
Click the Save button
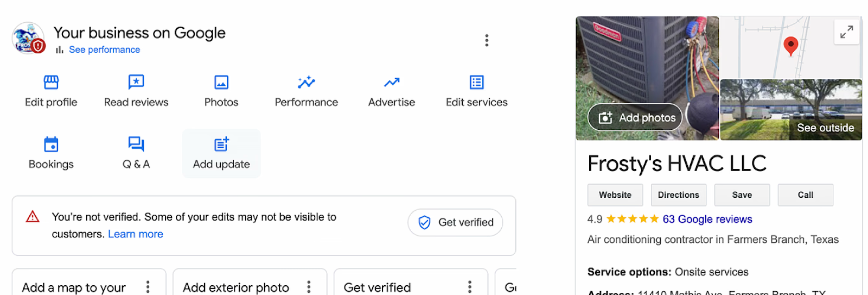[x=742, y=195]
